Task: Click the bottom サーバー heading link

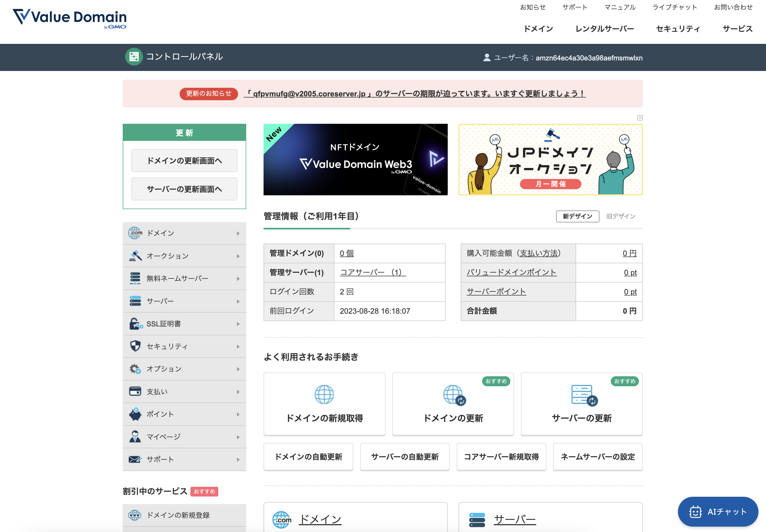Action: tap(514, 519)
